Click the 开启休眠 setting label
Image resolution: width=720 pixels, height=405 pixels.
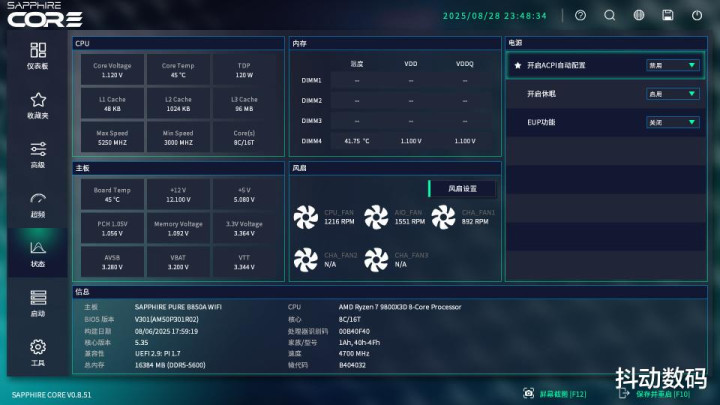(541, 94)
